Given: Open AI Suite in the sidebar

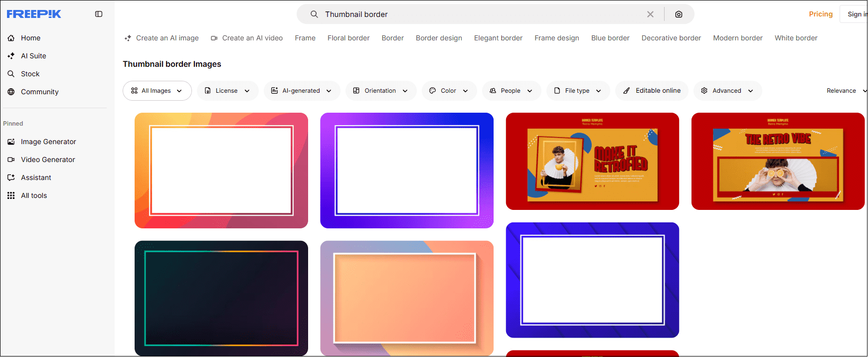Looking at the screenshot, I should (x=33, y=56).
